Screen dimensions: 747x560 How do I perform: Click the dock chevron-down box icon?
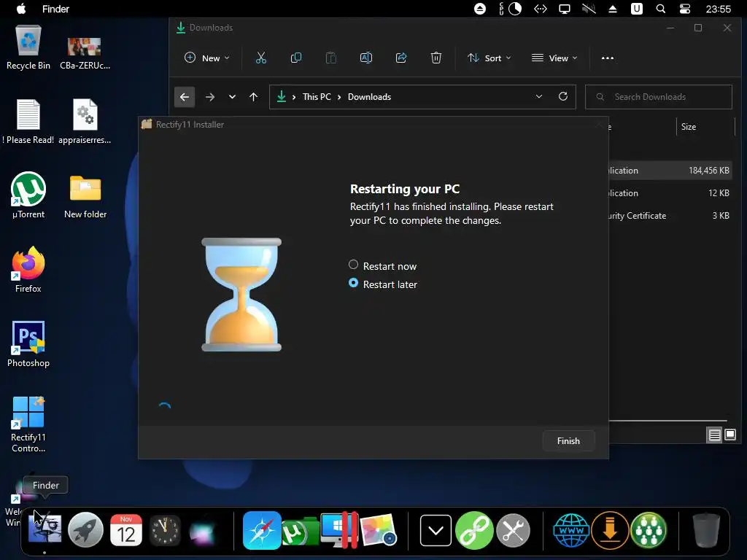click(x=436, y=530)
